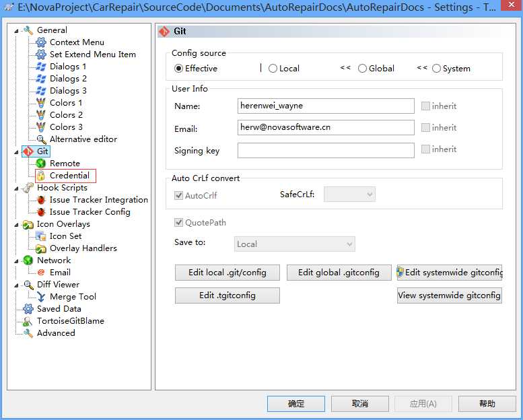Select the System config source radio

point(436,69)
